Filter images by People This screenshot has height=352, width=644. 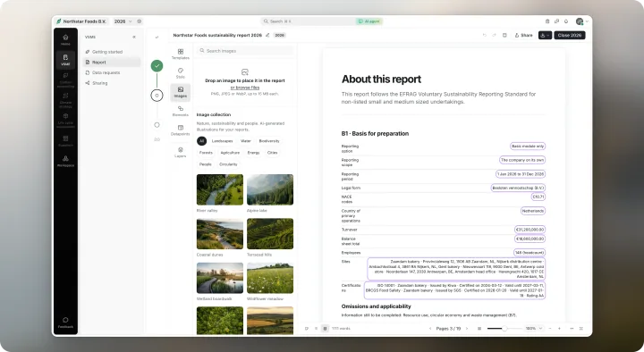click(x=206, y=164)
